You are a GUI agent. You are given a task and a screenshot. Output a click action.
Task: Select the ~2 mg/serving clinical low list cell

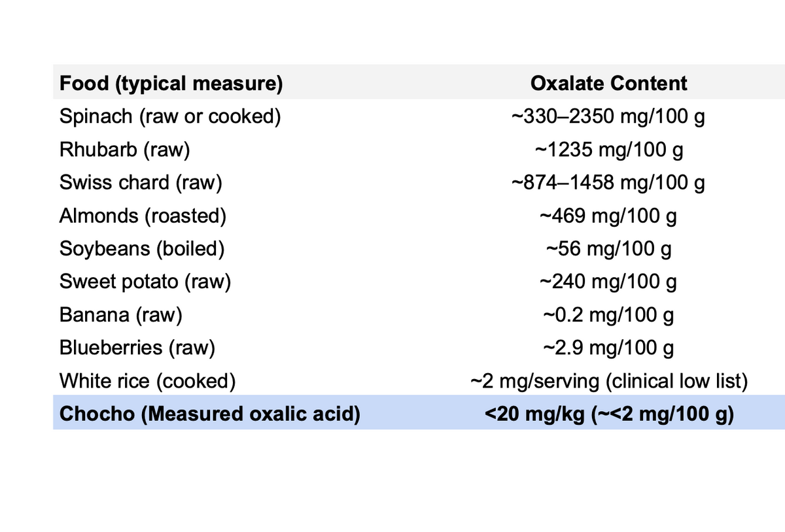(608, 380)
